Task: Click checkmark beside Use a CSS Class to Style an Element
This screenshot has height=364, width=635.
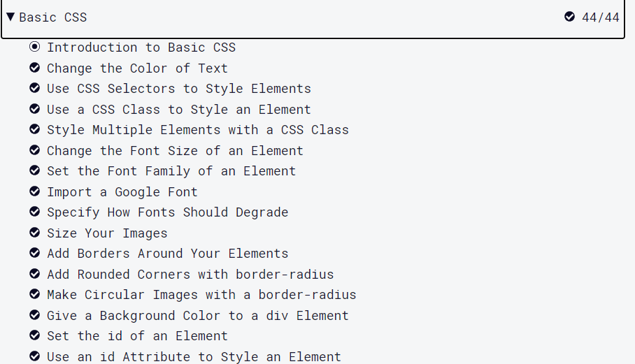Action: (35, 109)
